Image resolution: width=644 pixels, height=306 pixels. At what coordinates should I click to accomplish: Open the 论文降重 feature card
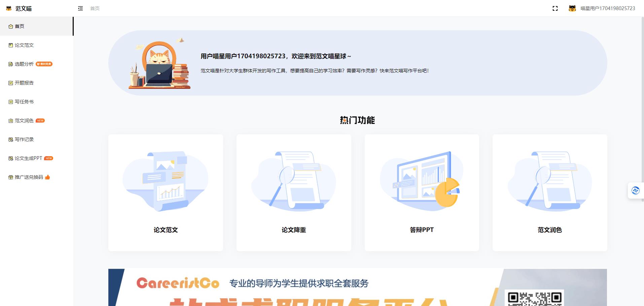294,193
